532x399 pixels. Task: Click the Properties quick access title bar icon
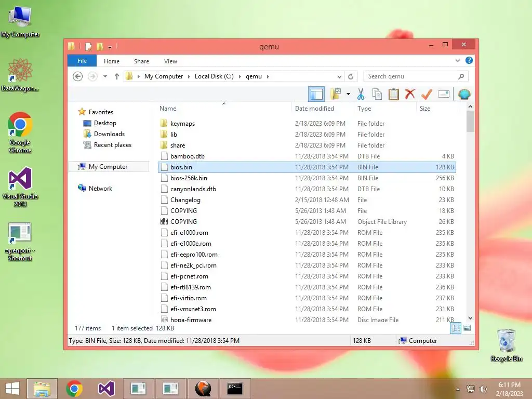[x=88, y=46]
